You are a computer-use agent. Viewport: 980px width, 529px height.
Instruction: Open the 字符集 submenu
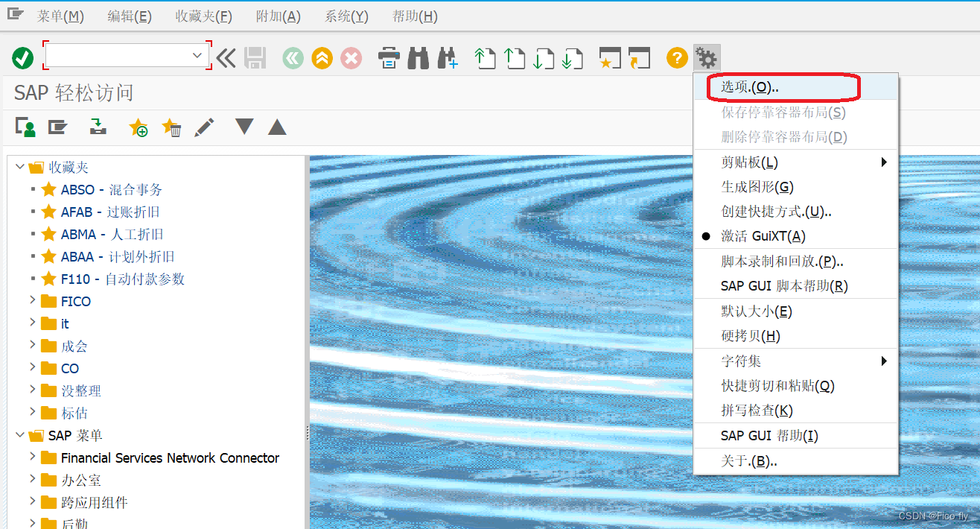pyautogui.click(x=796, y=361)
